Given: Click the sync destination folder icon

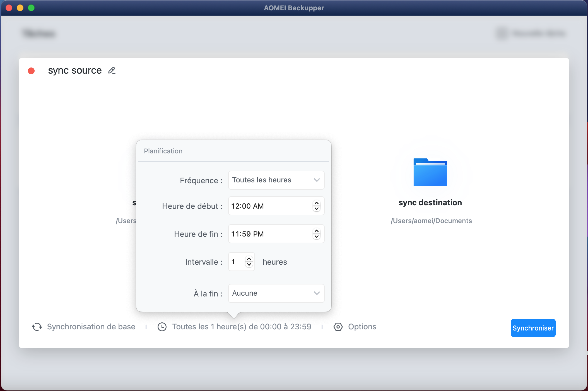Looking at the screenshot, I should 430,173.
